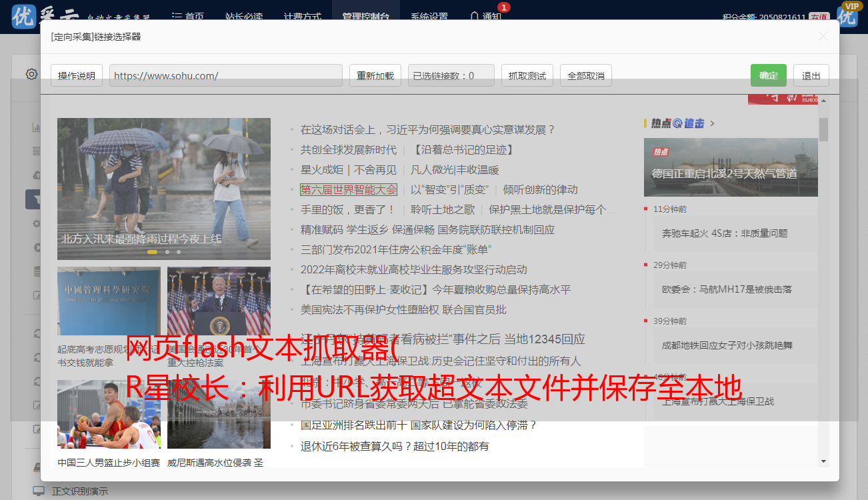Click the basketball players thumbnail
This screenshot has height=500, width=868.
pos(109,414)
